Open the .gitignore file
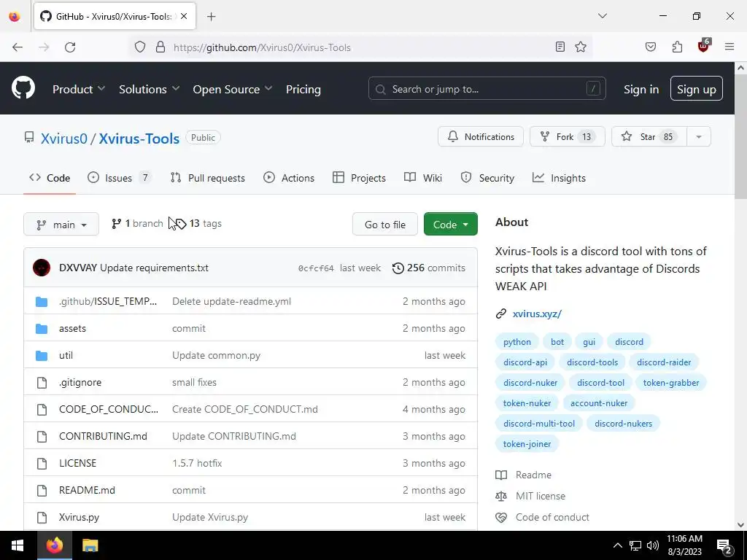The width and height of the screenshot is (747, 560). (80, 382)
